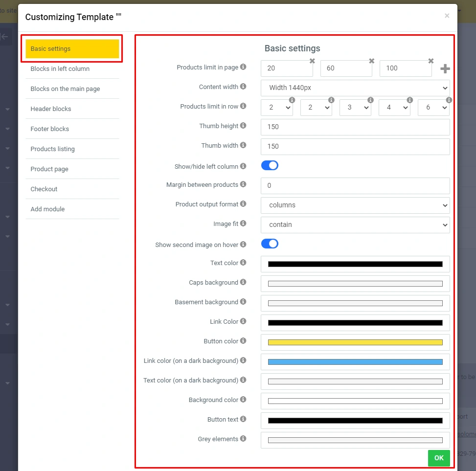The width and height of the screenshot is (476, 471).
Task: Close the Customizing Template dialog
Action: [x=447, y=16]
